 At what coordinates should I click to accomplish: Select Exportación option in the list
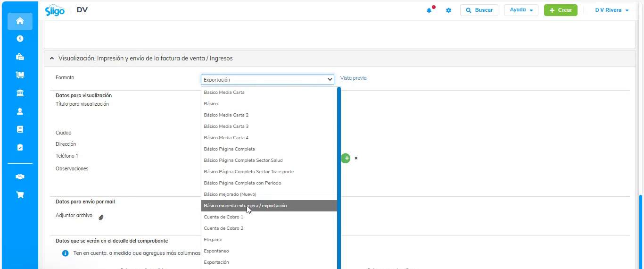pyautogui.click(x=269, y=262)
